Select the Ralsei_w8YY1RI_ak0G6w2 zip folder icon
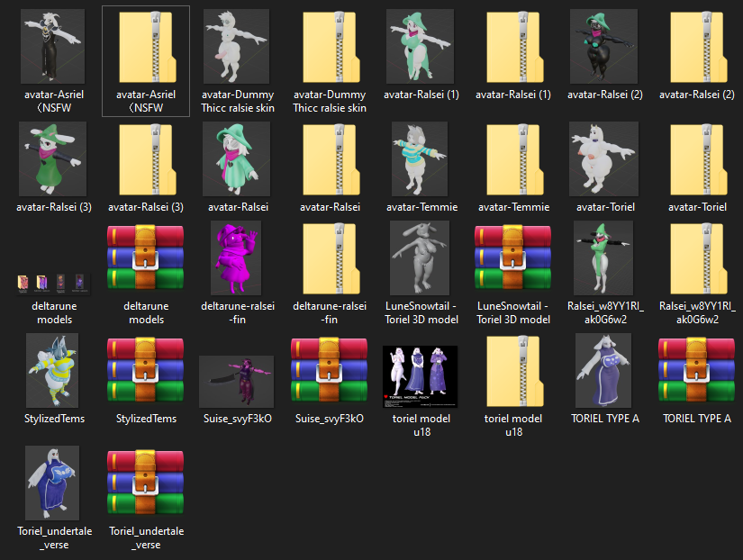This screenshot has height=560, width=743. click(x=699, y=258)
